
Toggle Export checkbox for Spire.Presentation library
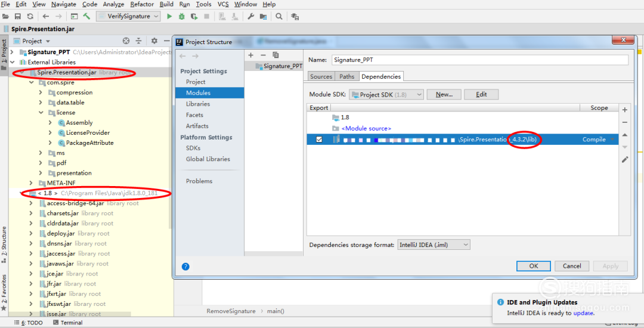[319, 140]
